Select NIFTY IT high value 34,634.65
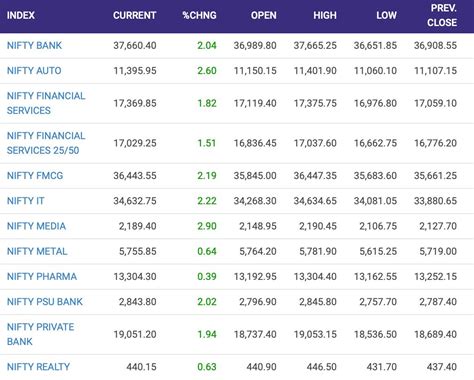This screenshot has height=380, width=474. [315, 201]
